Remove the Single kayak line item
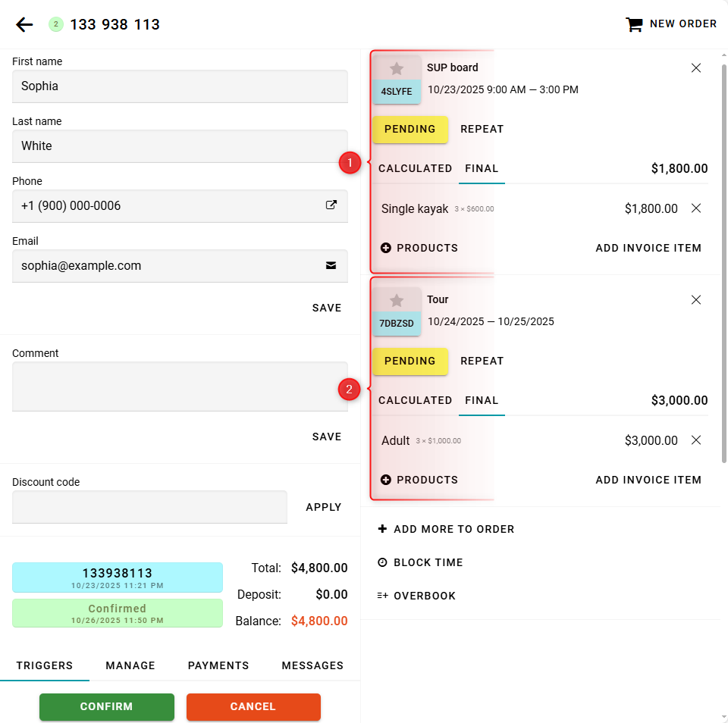The image size is (728, 723). (x=696, y=208)
